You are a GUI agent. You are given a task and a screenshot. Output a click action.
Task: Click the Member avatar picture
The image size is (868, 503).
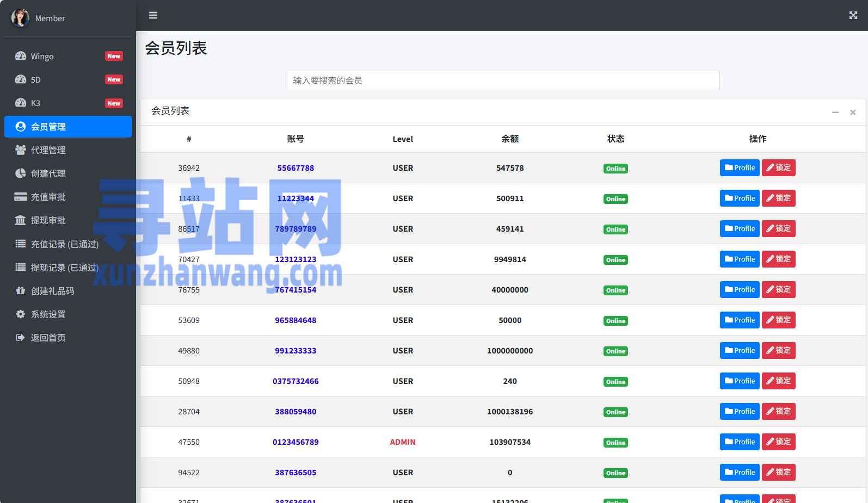pyautogui.click(x=20, y=18)
